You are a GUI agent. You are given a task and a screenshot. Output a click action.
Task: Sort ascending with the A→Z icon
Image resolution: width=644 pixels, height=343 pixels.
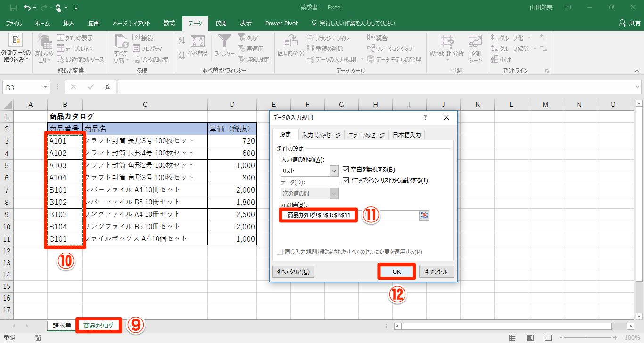pyautogui.click(x=182, y=41)
